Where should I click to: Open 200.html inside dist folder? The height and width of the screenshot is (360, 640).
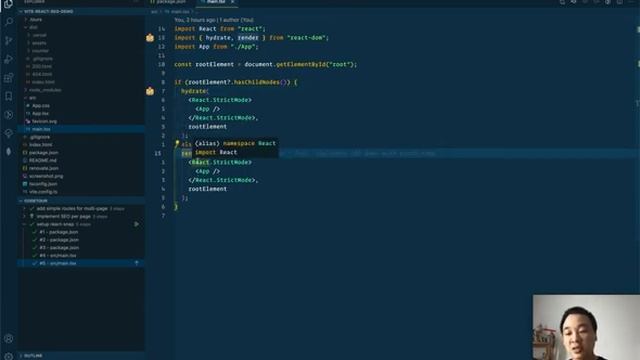pos(42,66)
